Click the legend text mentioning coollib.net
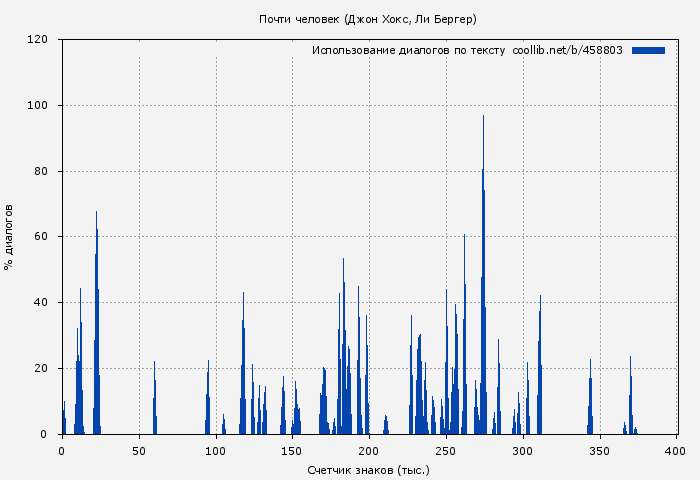The height and width of the screenshot is (480, 700). pyautogui.click(x=467, y=50)
